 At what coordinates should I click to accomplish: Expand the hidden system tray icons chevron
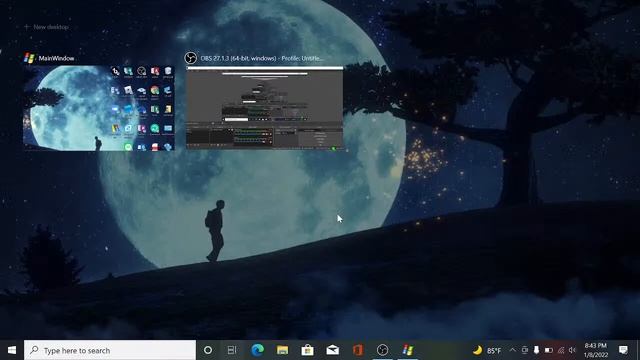[513, 350]
